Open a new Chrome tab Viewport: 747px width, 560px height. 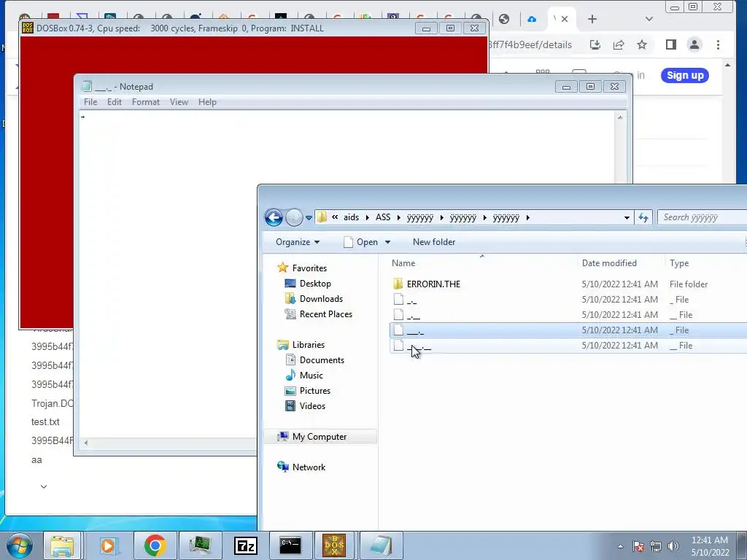pyautogui.click(x=592, y=19)
